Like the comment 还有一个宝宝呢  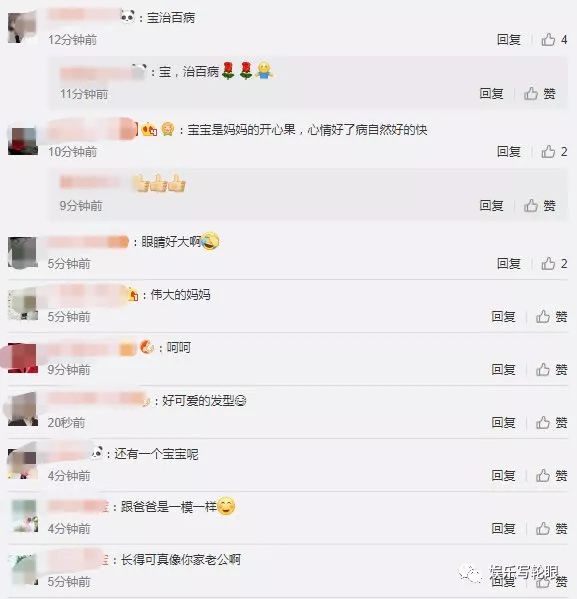tap(551, 476)
